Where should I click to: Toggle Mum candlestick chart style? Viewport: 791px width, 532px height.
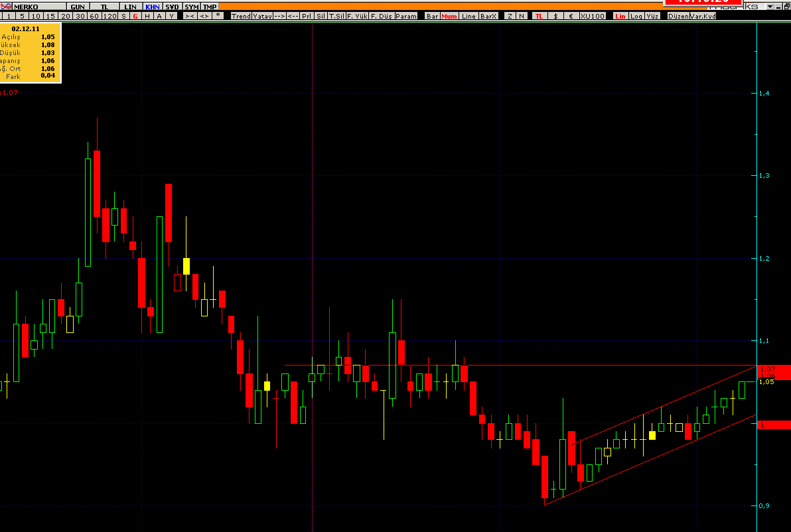(x=450, y=16)
